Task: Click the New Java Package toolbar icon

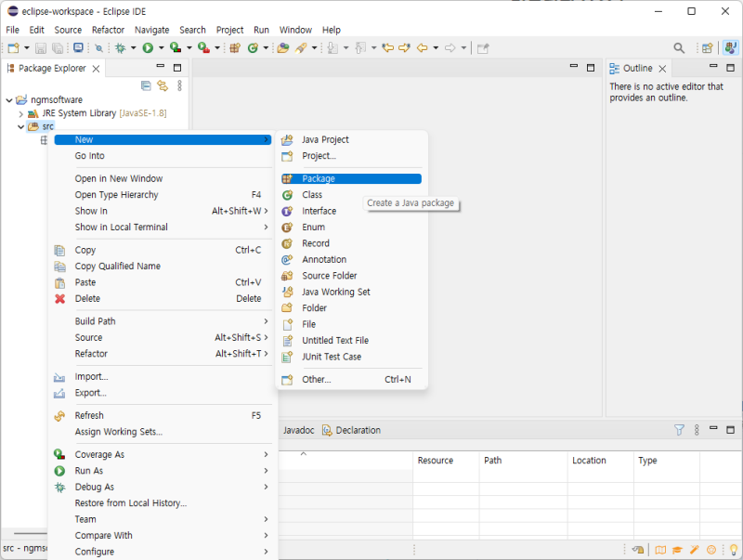Action: 235,48
